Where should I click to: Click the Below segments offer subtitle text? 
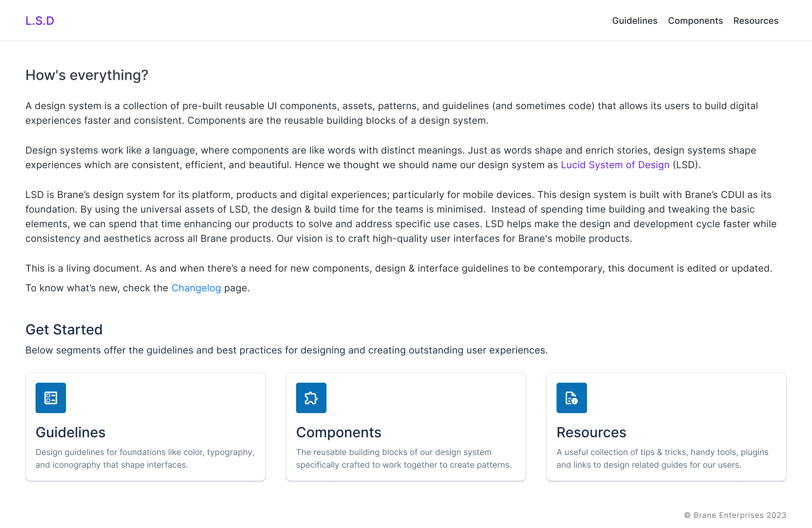pyautogui.click(x=286, y=350)
